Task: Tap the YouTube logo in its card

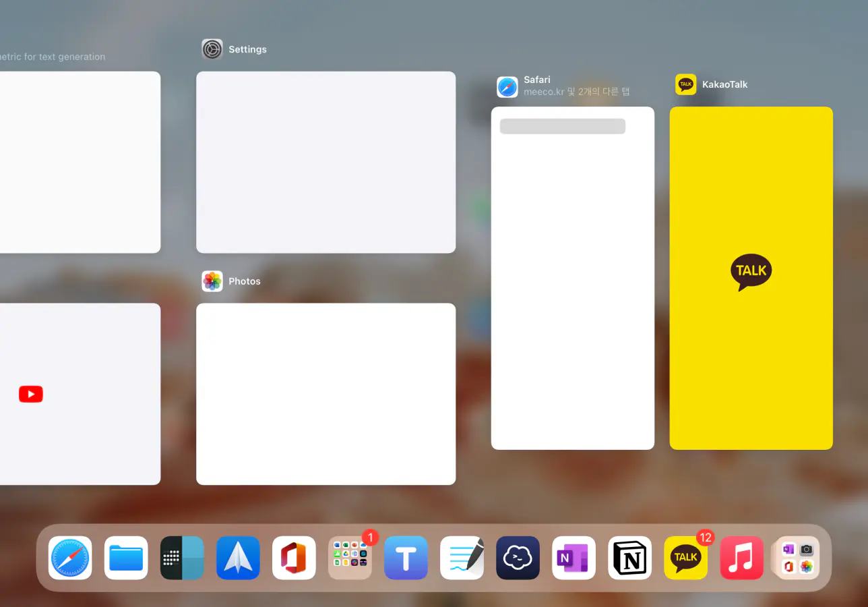Action: click(x=31, y=395)
